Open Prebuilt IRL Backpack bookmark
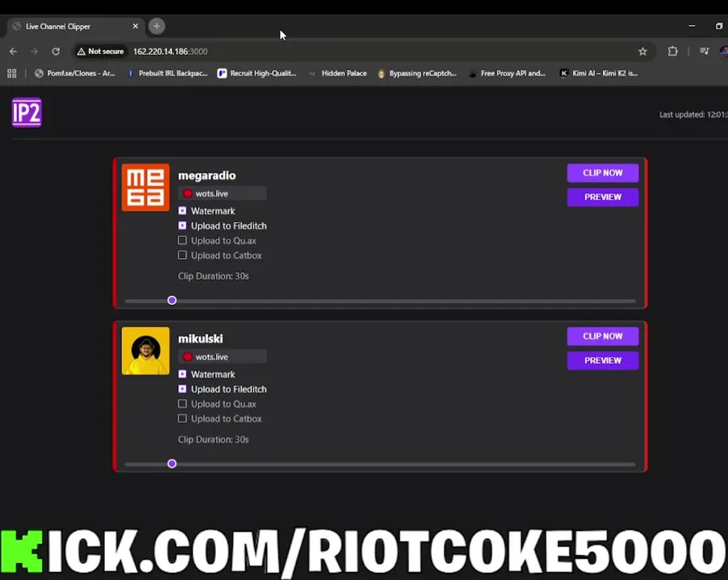 coord(167,73)
